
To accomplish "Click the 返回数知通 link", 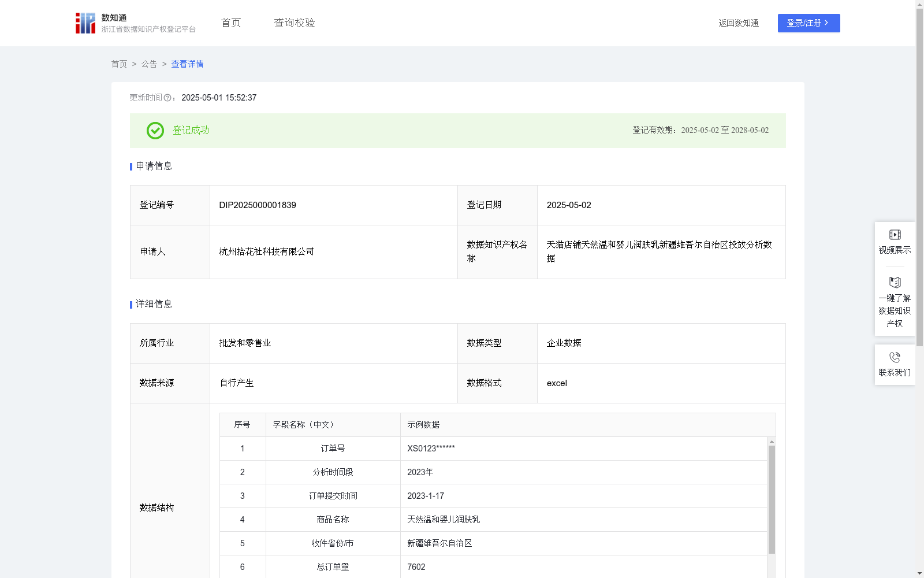I will (x=739, y=23).
